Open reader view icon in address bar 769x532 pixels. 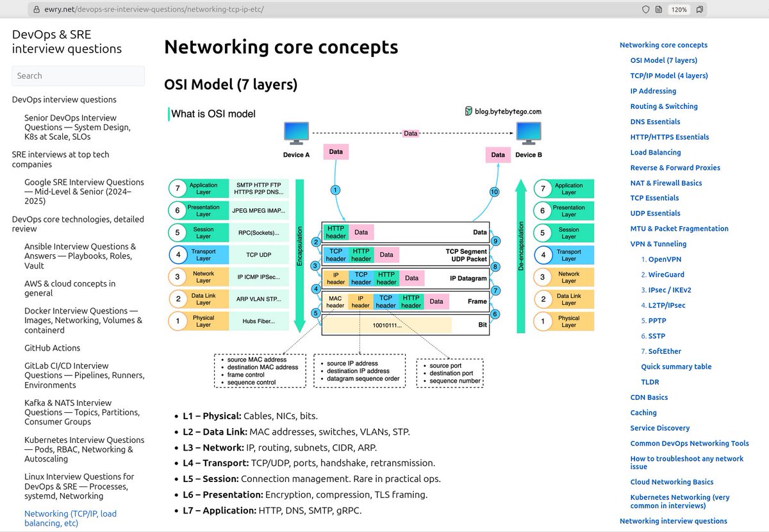(659, 10)
